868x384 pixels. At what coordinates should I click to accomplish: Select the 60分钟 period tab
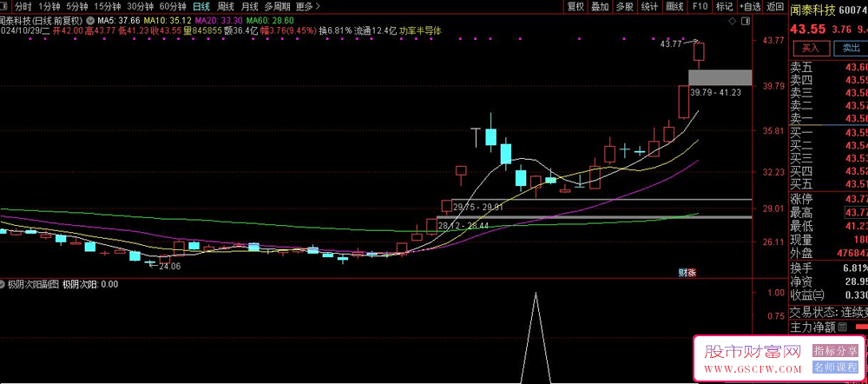(173, 7)
